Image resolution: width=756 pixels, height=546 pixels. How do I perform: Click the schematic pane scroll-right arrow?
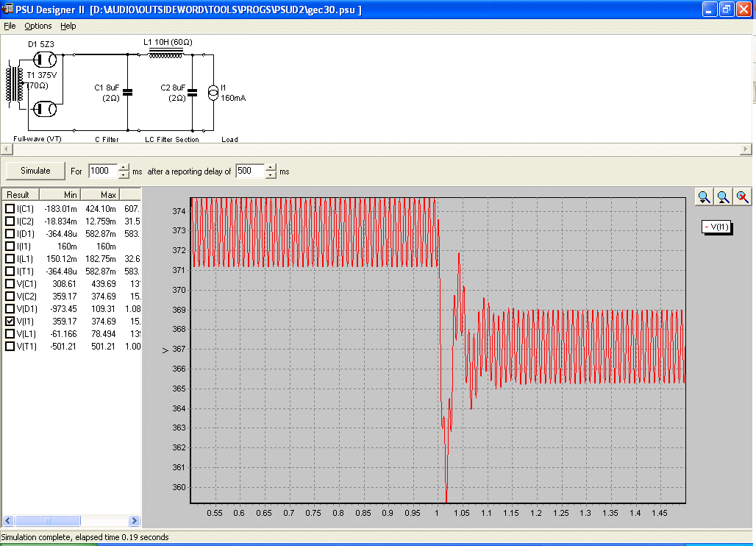[x=746, y=149]
